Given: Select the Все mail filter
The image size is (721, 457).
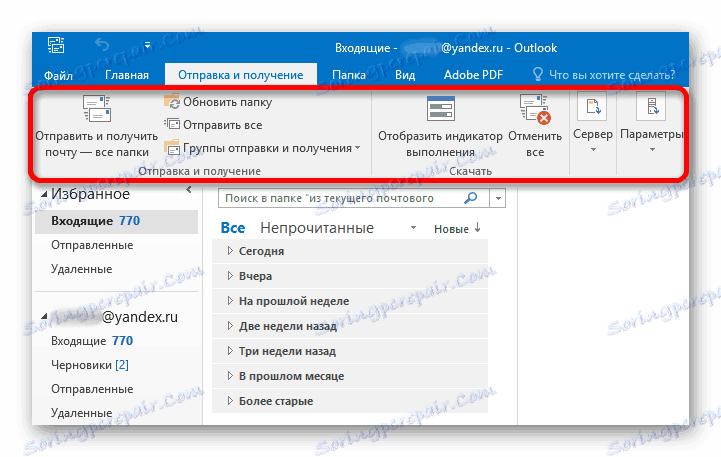Looking at the screenshot, I should (233, 228).
